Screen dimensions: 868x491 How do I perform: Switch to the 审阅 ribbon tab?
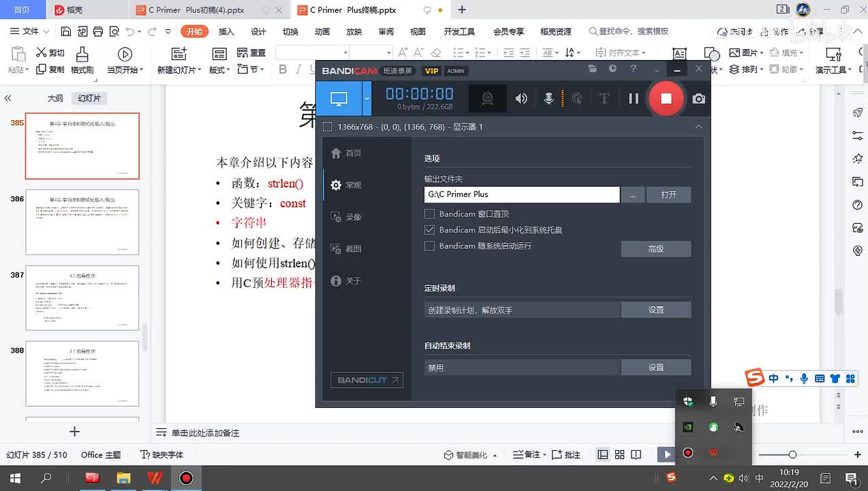tap(386, 31)
